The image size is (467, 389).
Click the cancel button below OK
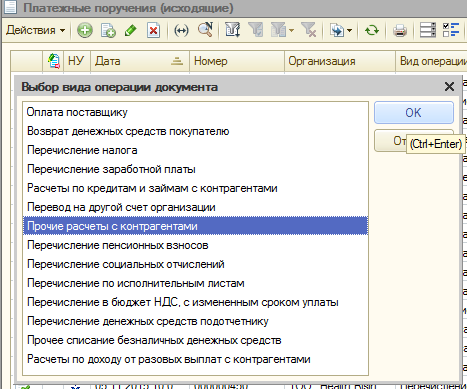390,141
